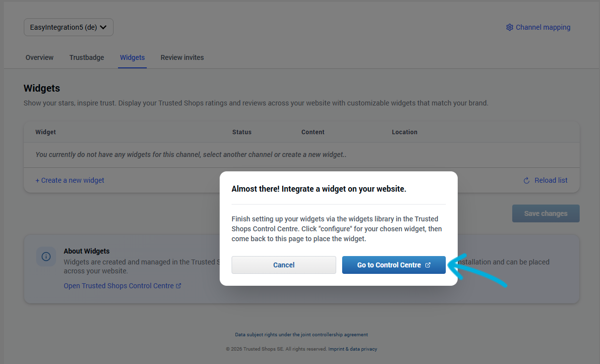Open Trusted Shops Control Centre from About Widgets
The width and height of the screenshot is (600, 364).
119,285
